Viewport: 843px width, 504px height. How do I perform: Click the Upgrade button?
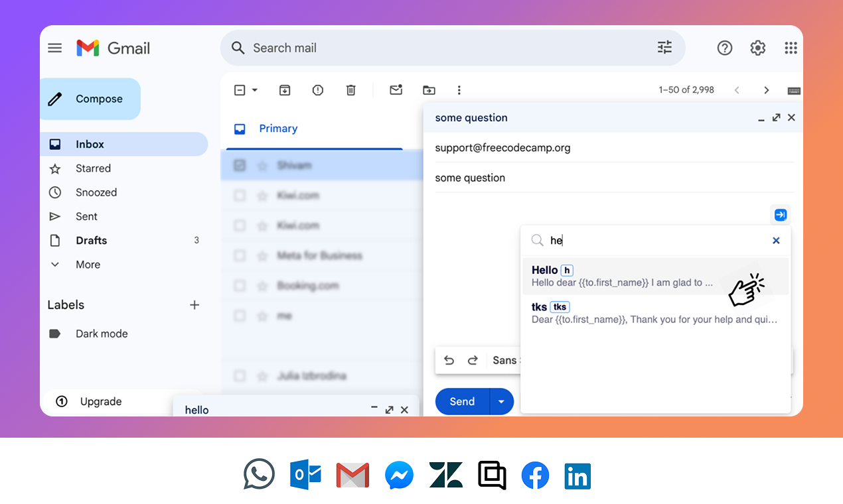101,401
